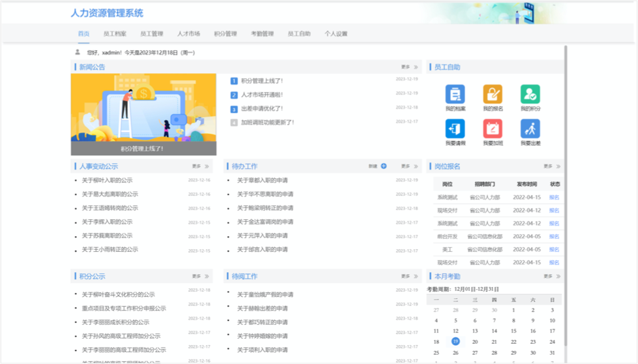Open 我的积分 green icon

point(530,94)
